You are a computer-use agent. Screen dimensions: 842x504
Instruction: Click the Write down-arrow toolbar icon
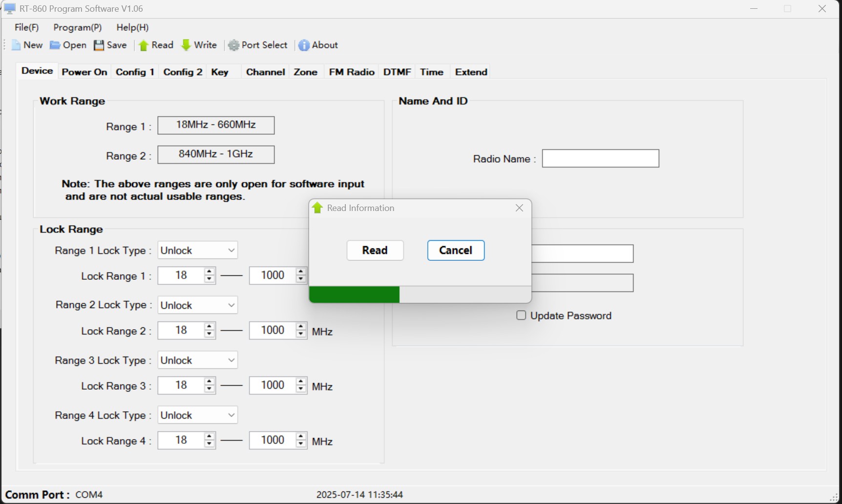click(x=186, y=45)
